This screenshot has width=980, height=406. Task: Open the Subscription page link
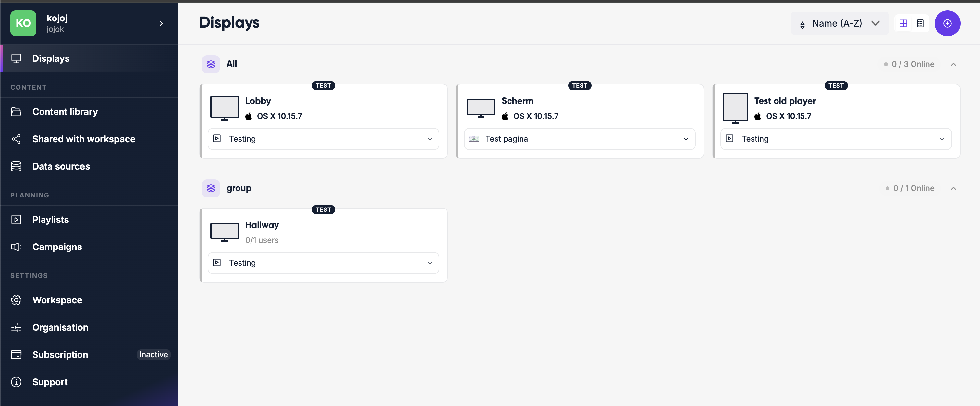tap(60, 355)
